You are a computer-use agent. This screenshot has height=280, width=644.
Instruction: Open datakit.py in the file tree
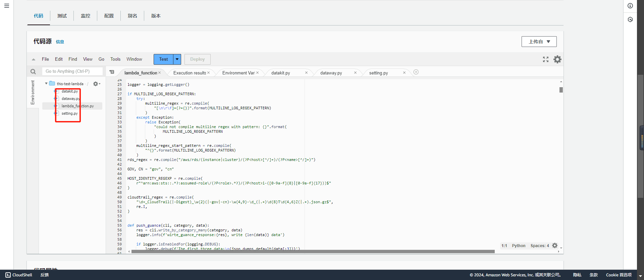(69, 91)
